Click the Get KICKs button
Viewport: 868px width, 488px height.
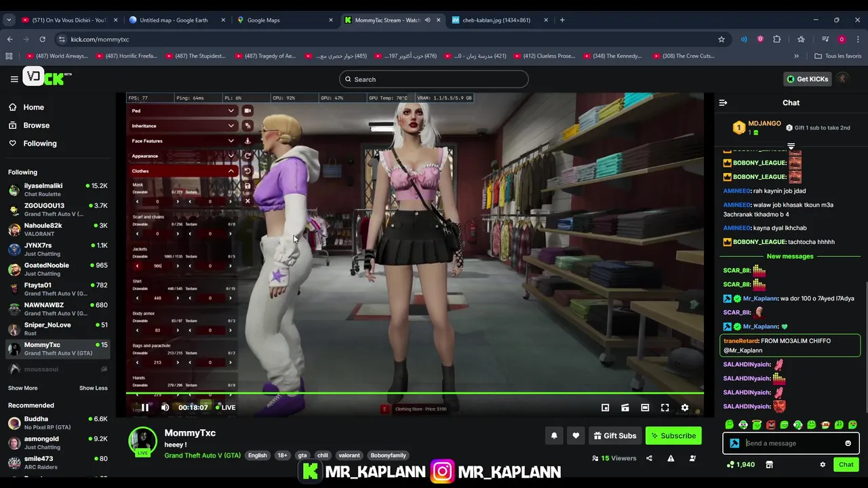pos(807,79)
